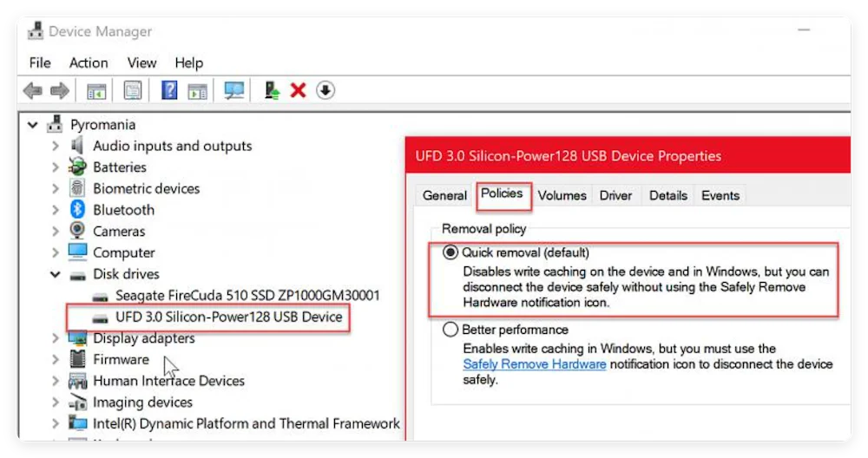Open the Safely Remove Hardware link

click(534, 364)
